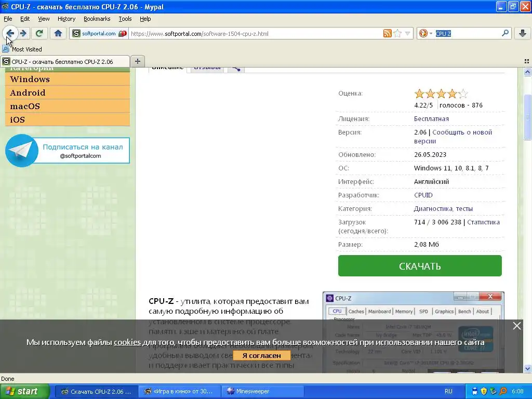This screenshot has width=532, height=399.
Task: Open the downloads arrow button
Action: (x=523, y=33)
